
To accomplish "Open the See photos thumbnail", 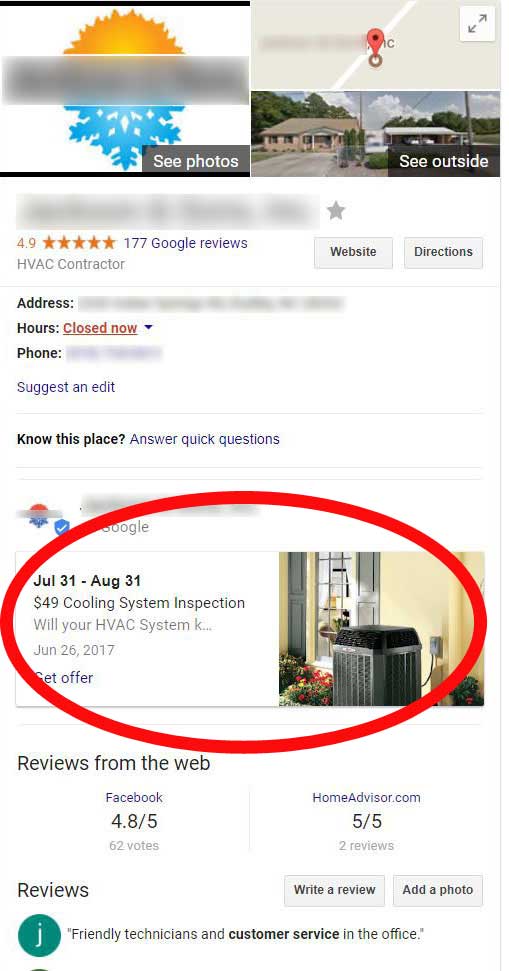I will (x=125, y=88).
